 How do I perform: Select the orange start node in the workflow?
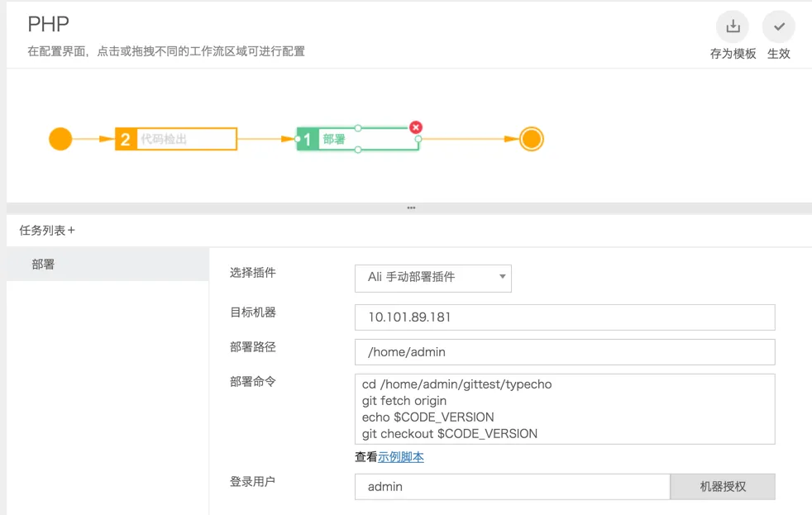[60, 139]
